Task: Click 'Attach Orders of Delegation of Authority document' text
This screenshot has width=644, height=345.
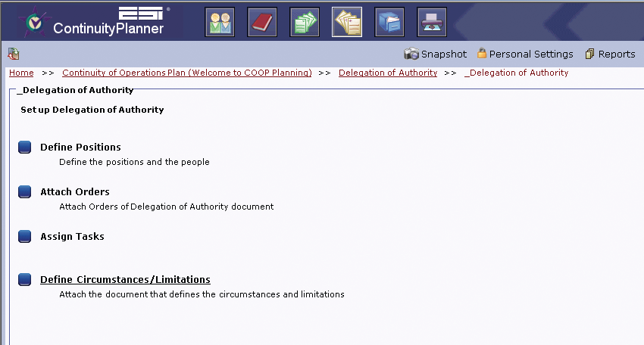Action: tap(167, 207)
